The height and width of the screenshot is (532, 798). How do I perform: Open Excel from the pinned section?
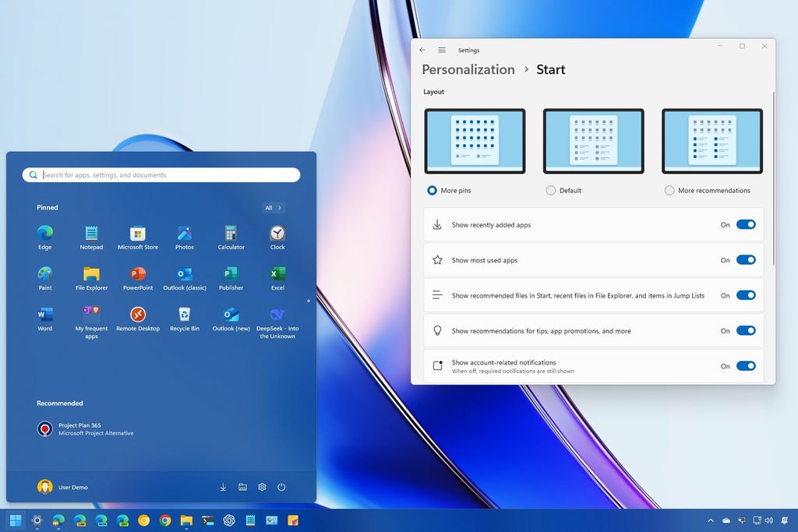[x=277, y=273]
